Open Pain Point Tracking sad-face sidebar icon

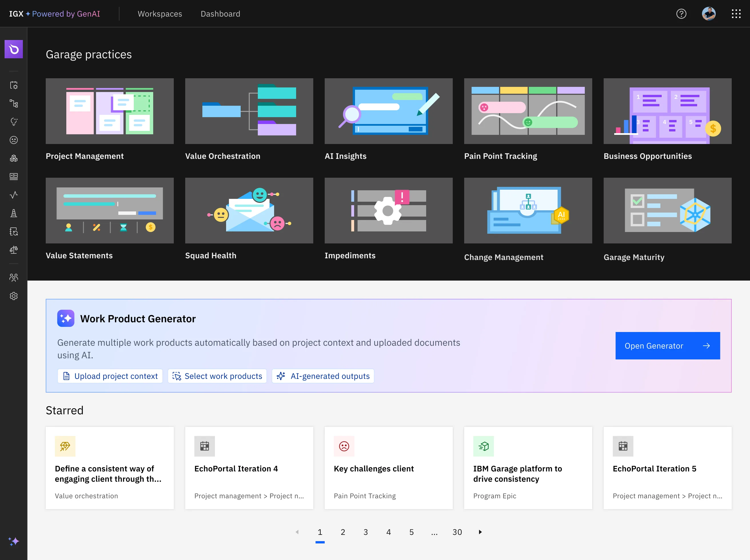[x=13, y=140]
